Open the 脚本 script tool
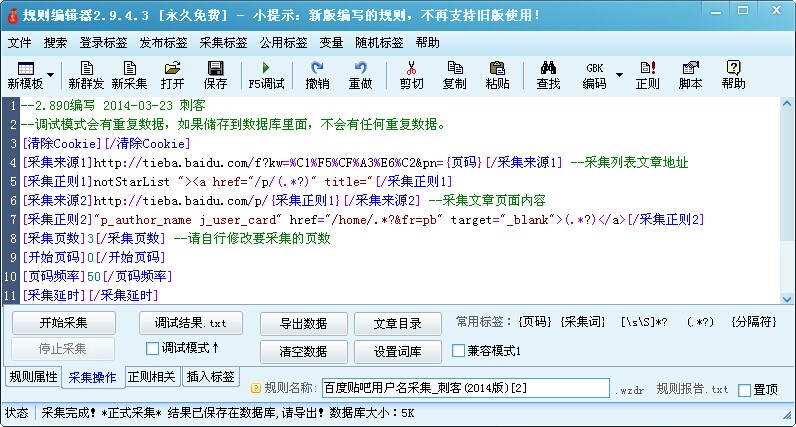Screen dimensions: 796x427 pyautogui.click(x=691, y=75)
